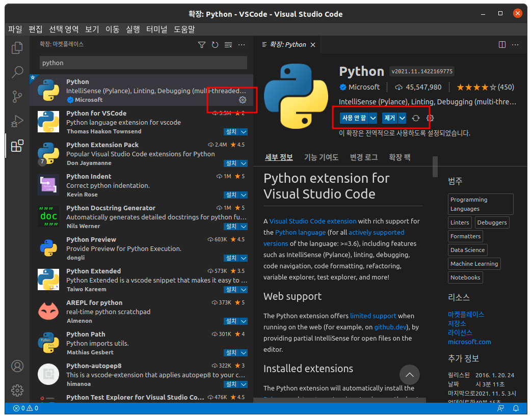Install Python Path extension

coord(231,352)
